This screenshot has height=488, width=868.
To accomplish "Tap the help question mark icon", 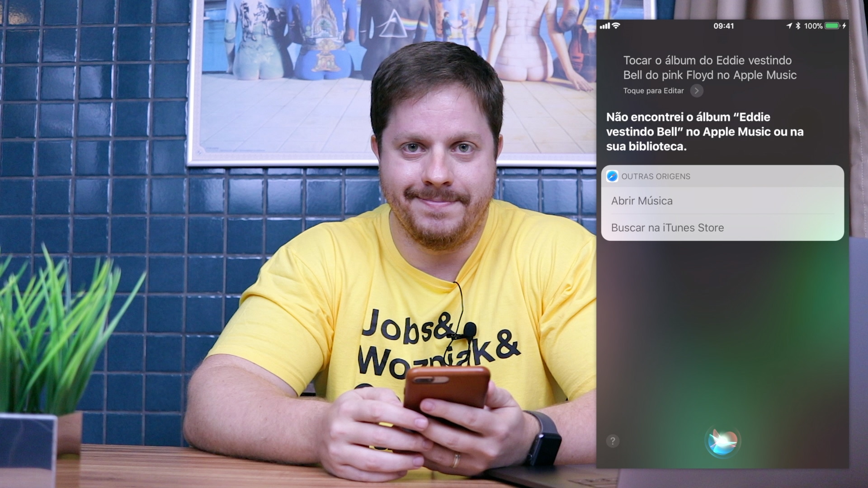I will 613,441.
